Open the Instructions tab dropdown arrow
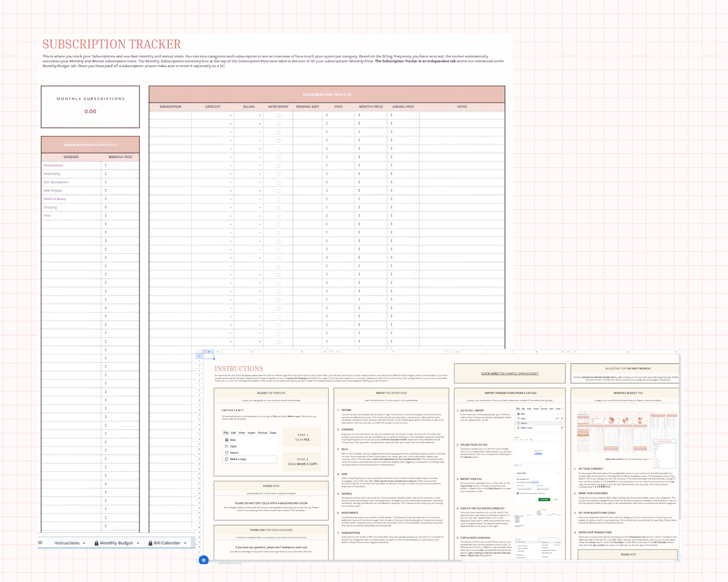 tap(84, 543)
